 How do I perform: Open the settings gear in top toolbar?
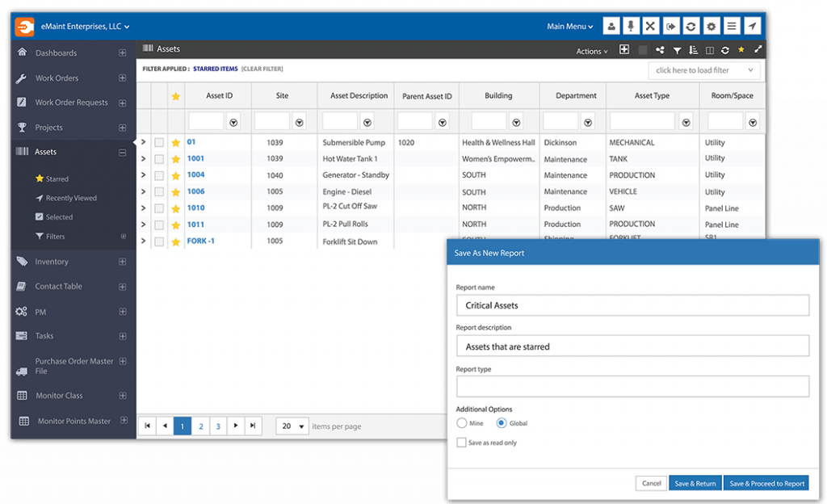click(x=711, y=26)
